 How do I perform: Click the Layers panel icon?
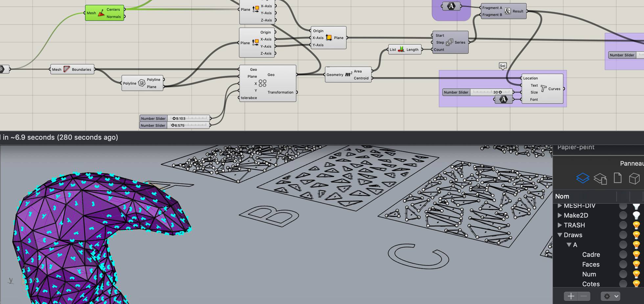click(582, 178)
